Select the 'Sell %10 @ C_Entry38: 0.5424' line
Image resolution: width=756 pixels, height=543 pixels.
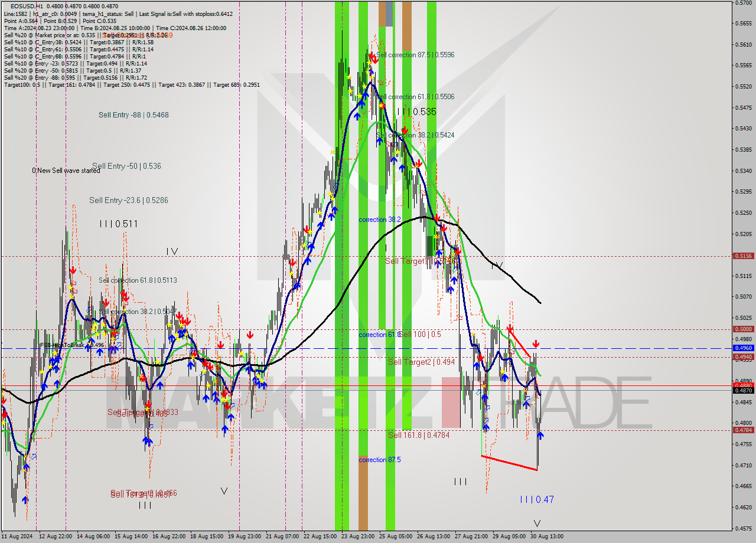(x=79, y=42)
